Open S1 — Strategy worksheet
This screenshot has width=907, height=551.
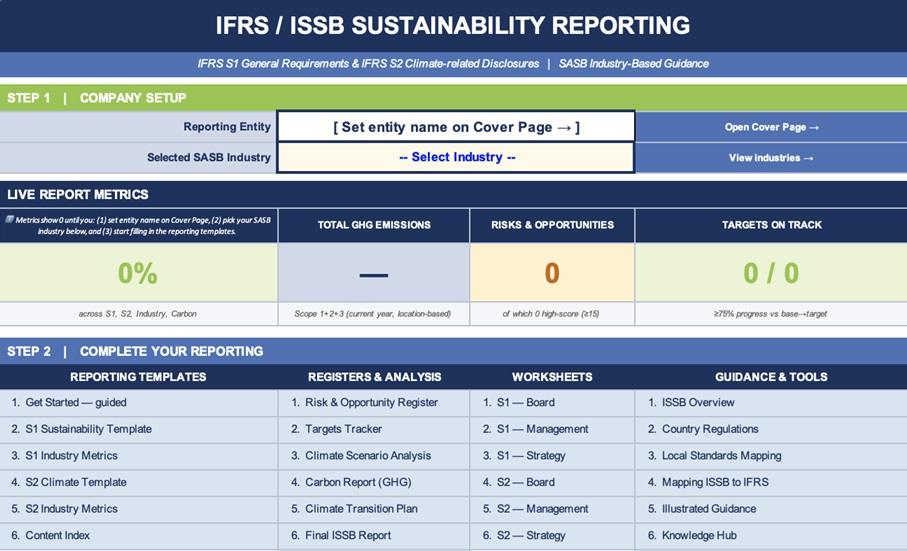tap(552, 456)
